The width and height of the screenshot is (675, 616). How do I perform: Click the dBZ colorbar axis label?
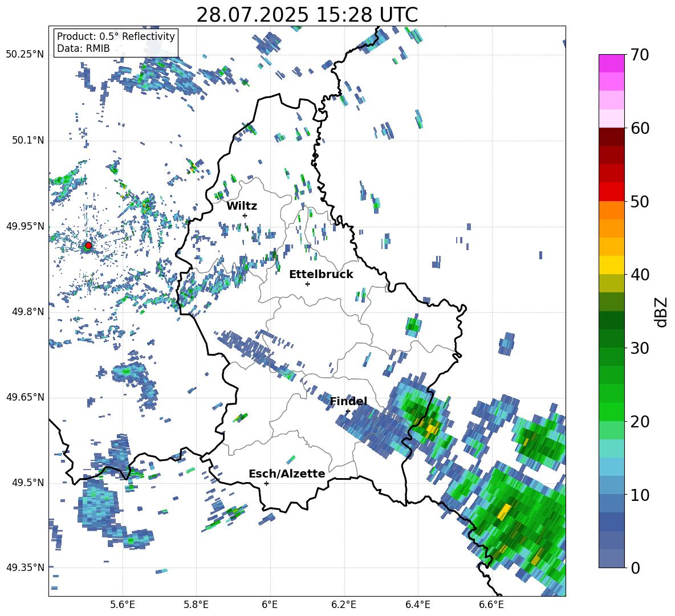click(662, 312)
